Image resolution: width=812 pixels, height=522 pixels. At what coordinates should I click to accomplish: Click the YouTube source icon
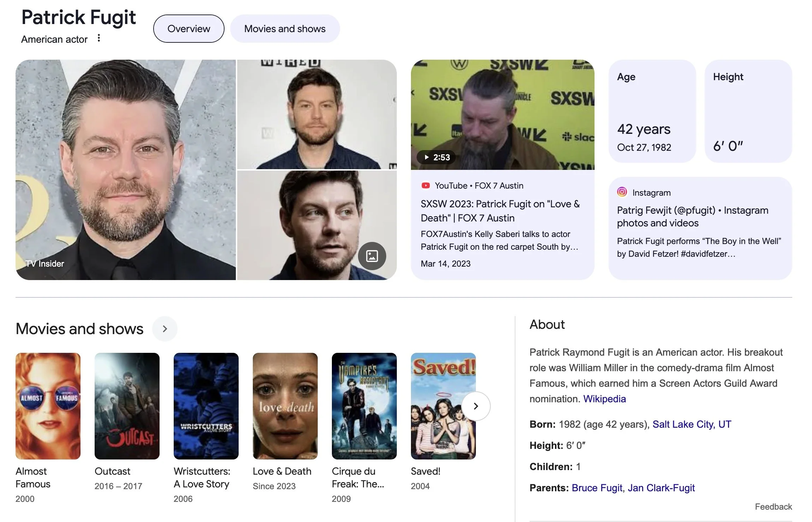coord(426,185)
